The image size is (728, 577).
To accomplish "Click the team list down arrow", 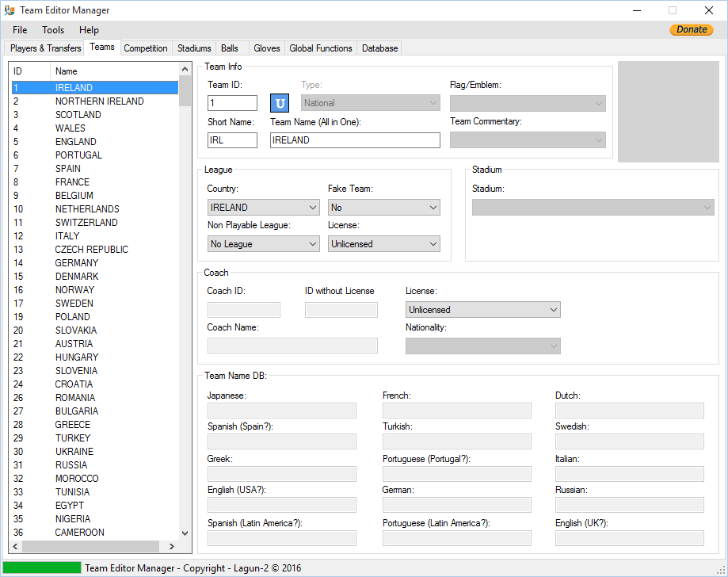I will point(185,533).
